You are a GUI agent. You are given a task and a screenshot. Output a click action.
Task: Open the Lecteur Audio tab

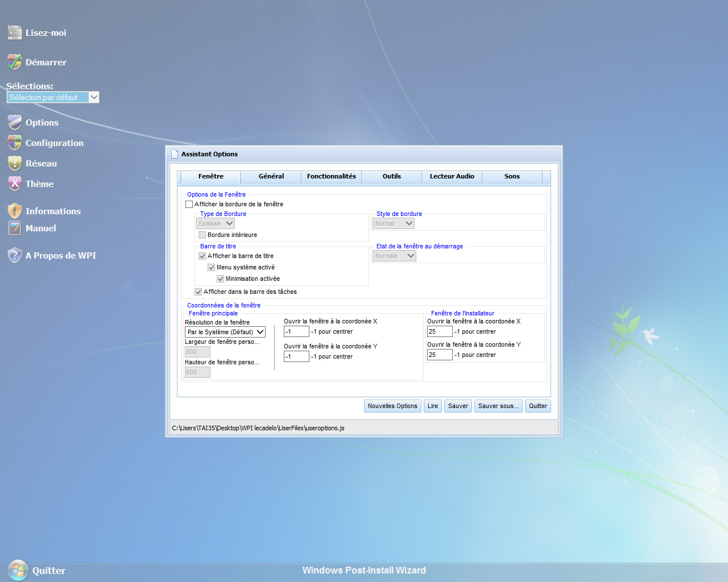coord(452,177)
